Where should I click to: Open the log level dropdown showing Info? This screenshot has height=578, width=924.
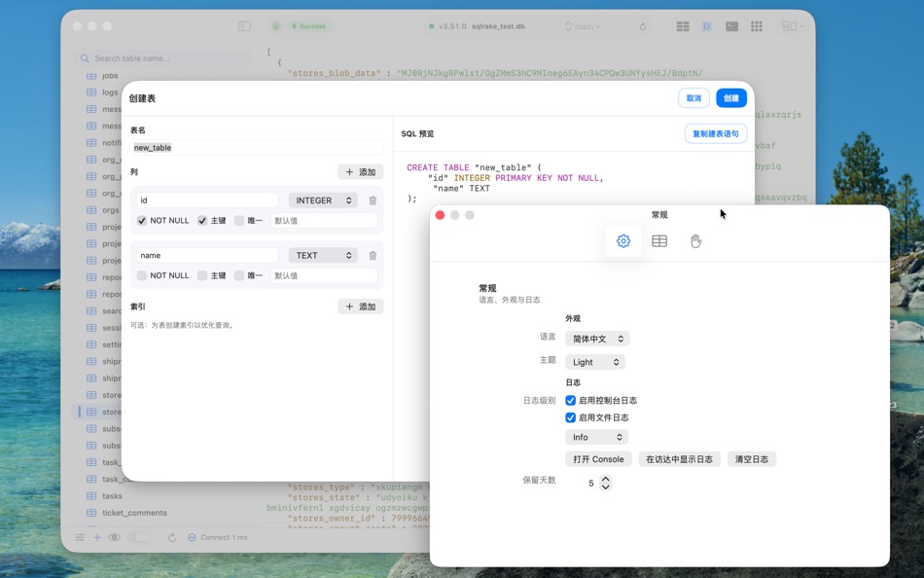click(x=596, y=437)
